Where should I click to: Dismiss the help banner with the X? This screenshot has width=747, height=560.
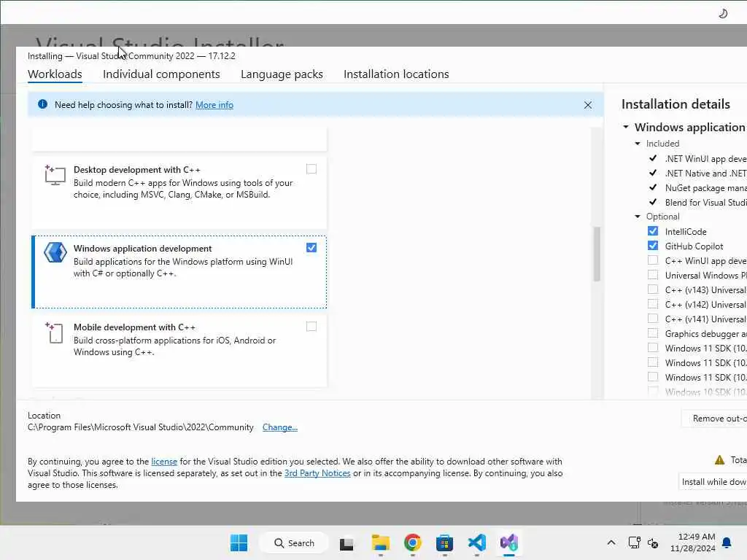click(588, 105)
